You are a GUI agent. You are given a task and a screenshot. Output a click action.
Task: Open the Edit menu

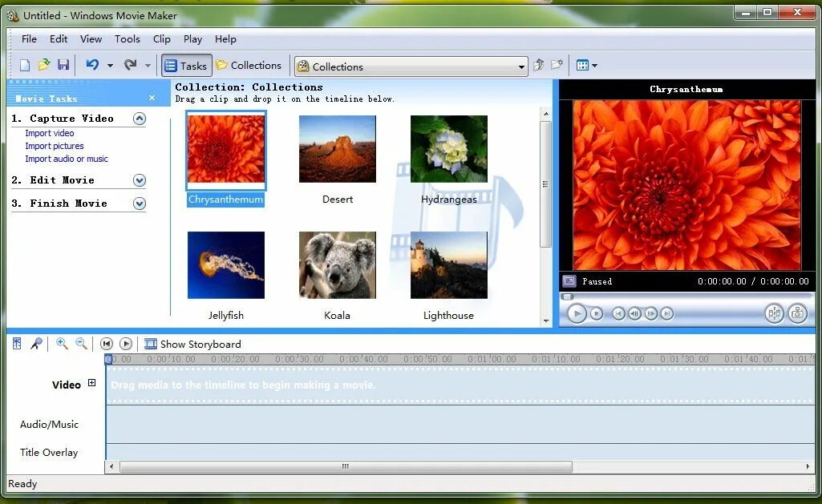[59, 39]
